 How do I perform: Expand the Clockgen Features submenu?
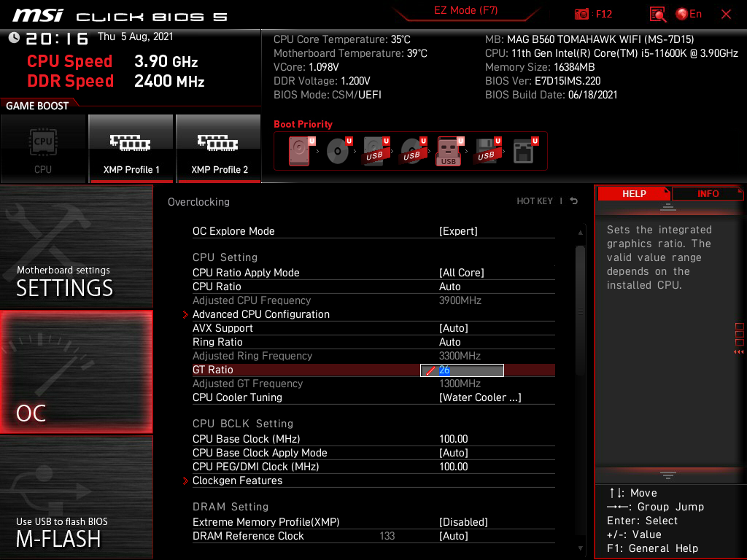(x=237, y=481)
